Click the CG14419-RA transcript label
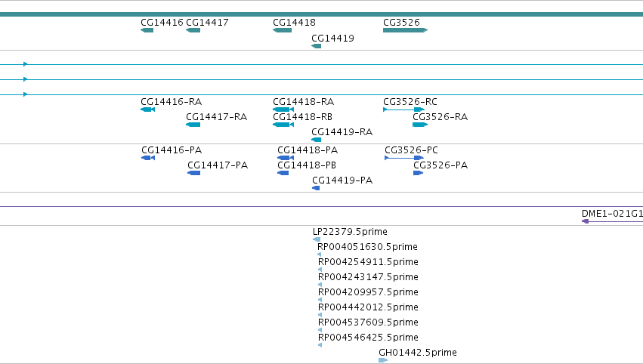This screenshot has width=643, height=364. [342, 132]
